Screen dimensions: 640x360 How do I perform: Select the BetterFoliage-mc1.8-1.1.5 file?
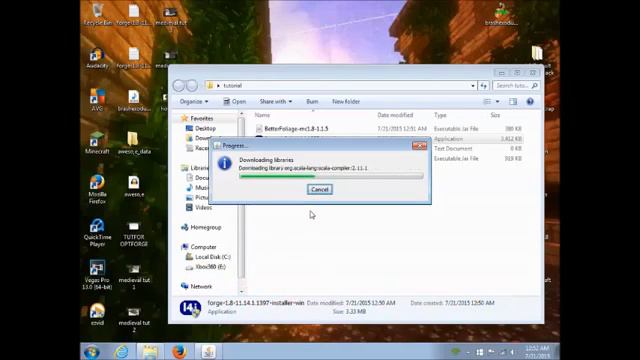(x=296, y=129)
